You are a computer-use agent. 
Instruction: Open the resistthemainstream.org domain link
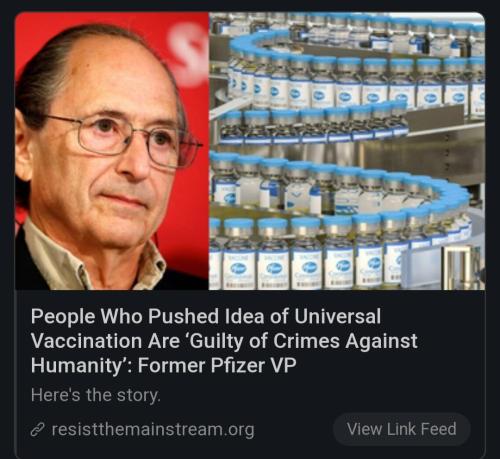click(x=153, y=429)
